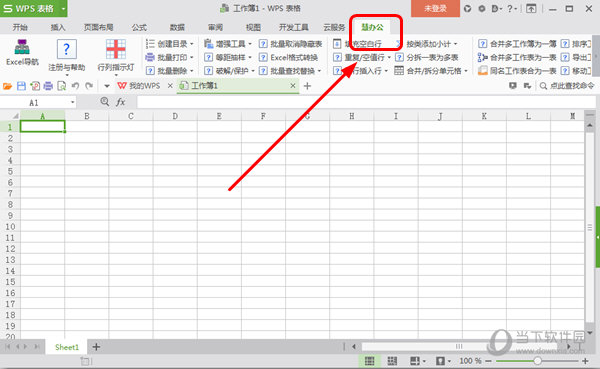Image resolution: width=600 pixels, height=369 pixels.
Task: Toggle the 行列指示灯 crosshair indicator
Action: click(116, 49)
